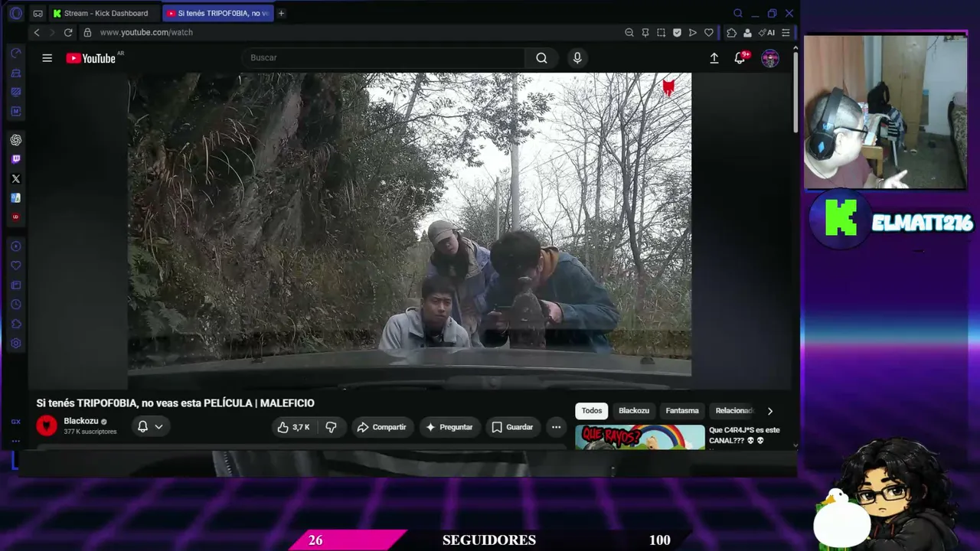Dislike the video

331,427
